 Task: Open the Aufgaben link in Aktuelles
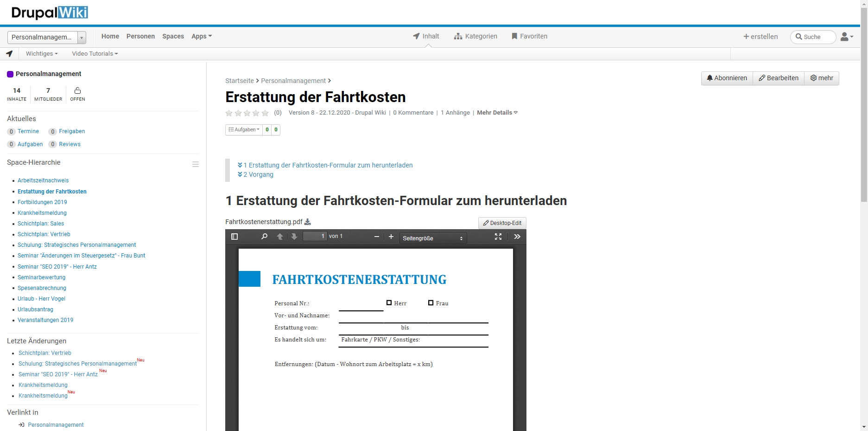coord(30,144)
